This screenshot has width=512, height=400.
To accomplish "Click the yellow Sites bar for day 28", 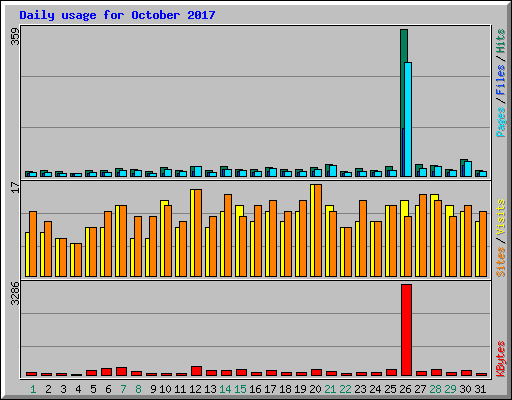I will point(433,235).
